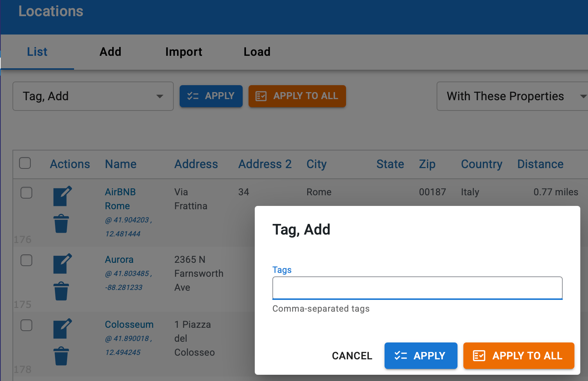Focus the Tags input field
Screen dimensions: 588x381
(x=417, y=288)
